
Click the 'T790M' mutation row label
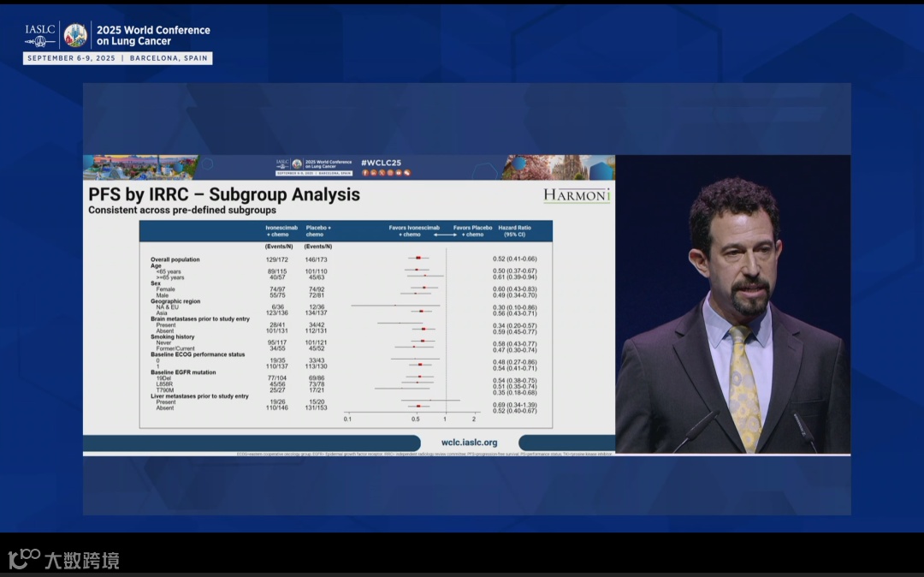coord(165,390)
